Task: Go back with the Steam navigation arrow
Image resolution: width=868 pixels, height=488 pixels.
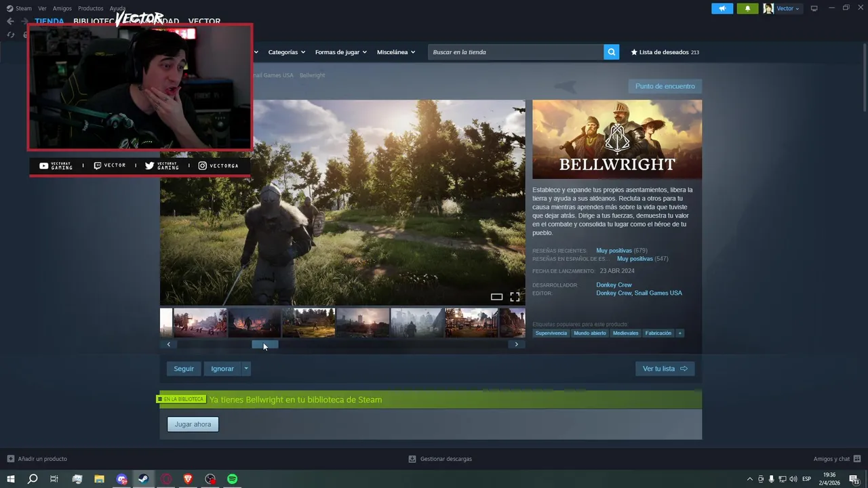Action: pos(10,21)
